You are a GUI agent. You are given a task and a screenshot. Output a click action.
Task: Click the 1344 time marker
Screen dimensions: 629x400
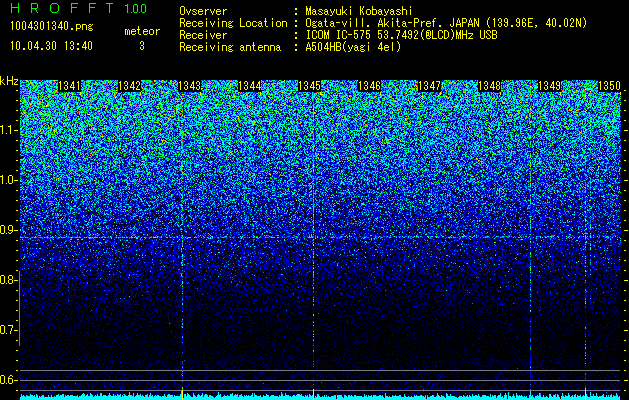point(250,86)
